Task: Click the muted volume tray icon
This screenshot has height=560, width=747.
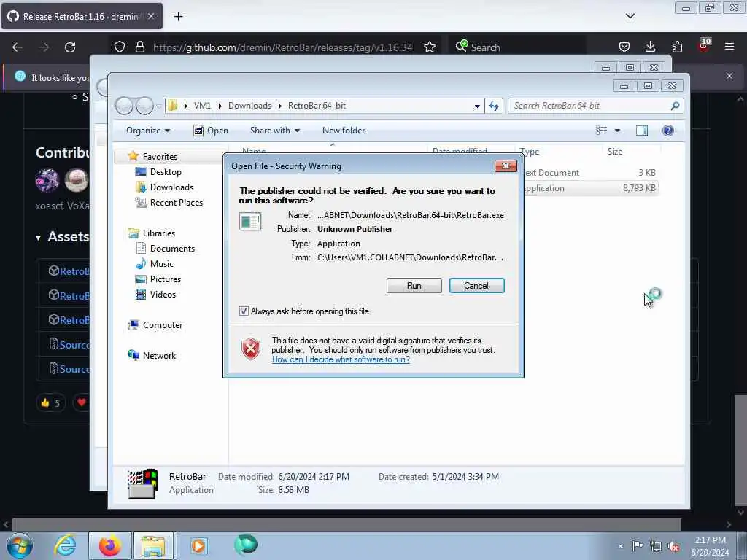Action: click(x=673, y=547)
